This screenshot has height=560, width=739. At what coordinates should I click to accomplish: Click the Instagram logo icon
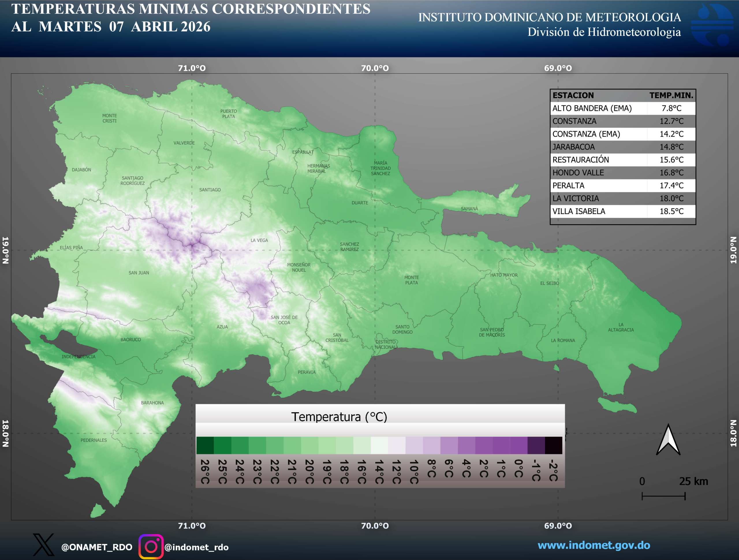[x=151, y=547]
